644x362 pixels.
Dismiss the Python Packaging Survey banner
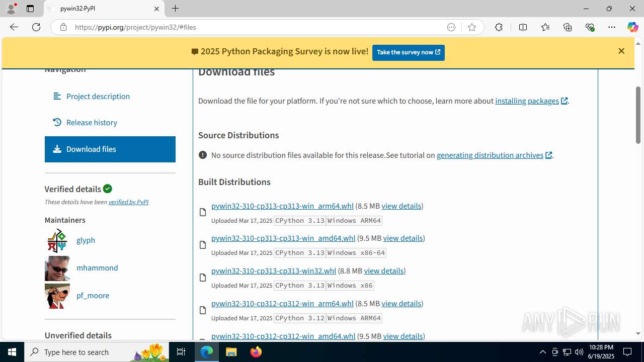pos(621,51)
